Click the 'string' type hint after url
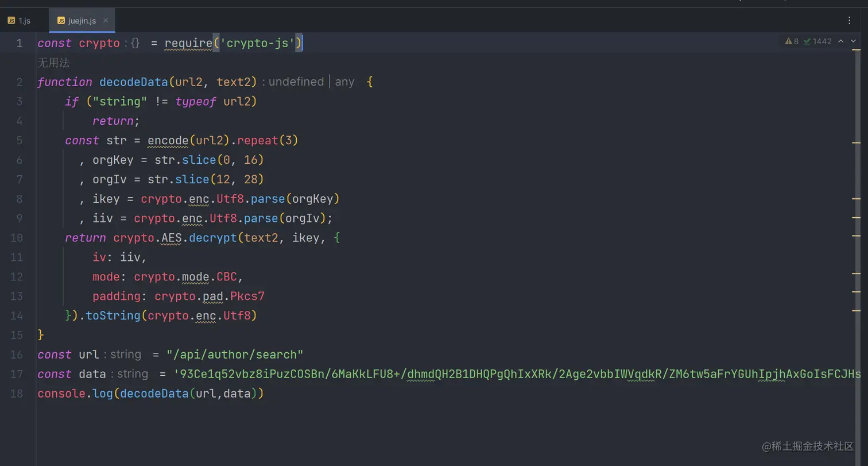Viewport: 868px width, 466px height. pos(126,355)
